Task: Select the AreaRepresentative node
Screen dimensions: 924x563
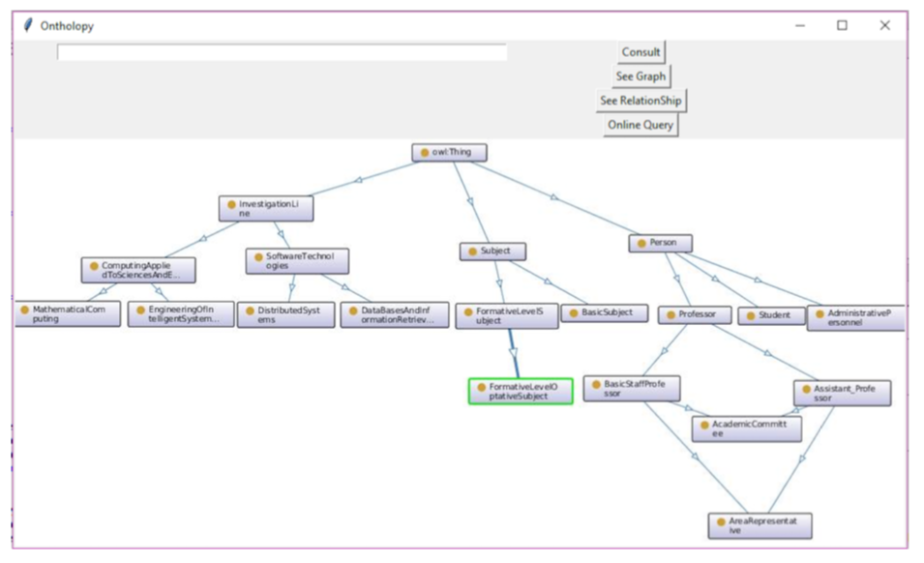Action: coord(760,526)
